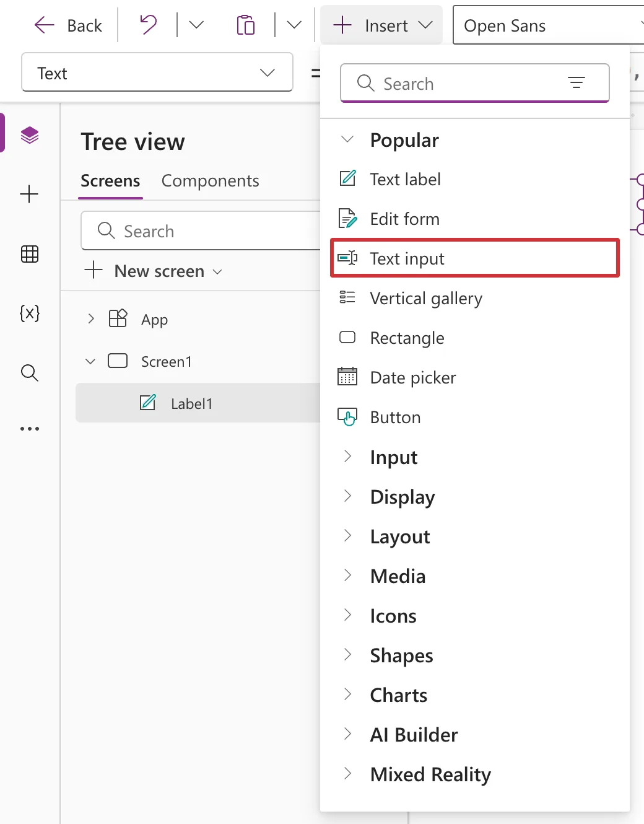Open the undo options dropdown arrow
The image size is (644, 824).
pos(196,25)
